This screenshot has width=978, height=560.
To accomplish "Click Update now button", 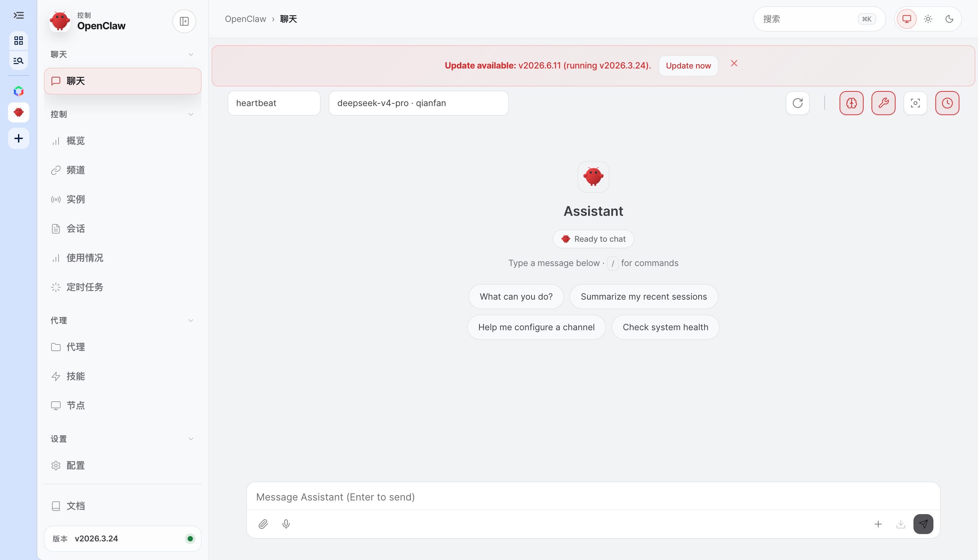I will [688, 66].
